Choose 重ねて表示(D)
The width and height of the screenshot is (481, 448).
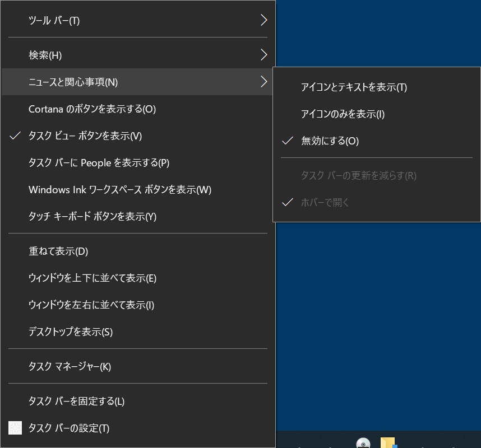(137, 251)
